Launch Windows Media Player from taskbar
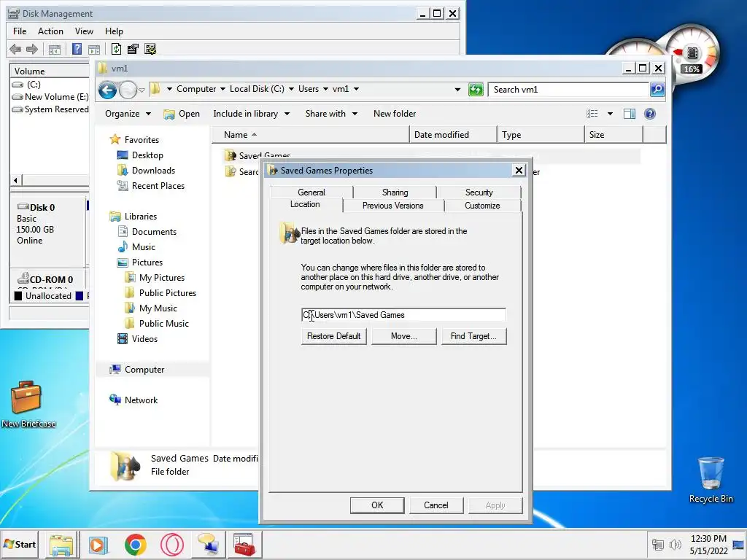This screenshot has height=560, width=747. click(x=98, y=545)
